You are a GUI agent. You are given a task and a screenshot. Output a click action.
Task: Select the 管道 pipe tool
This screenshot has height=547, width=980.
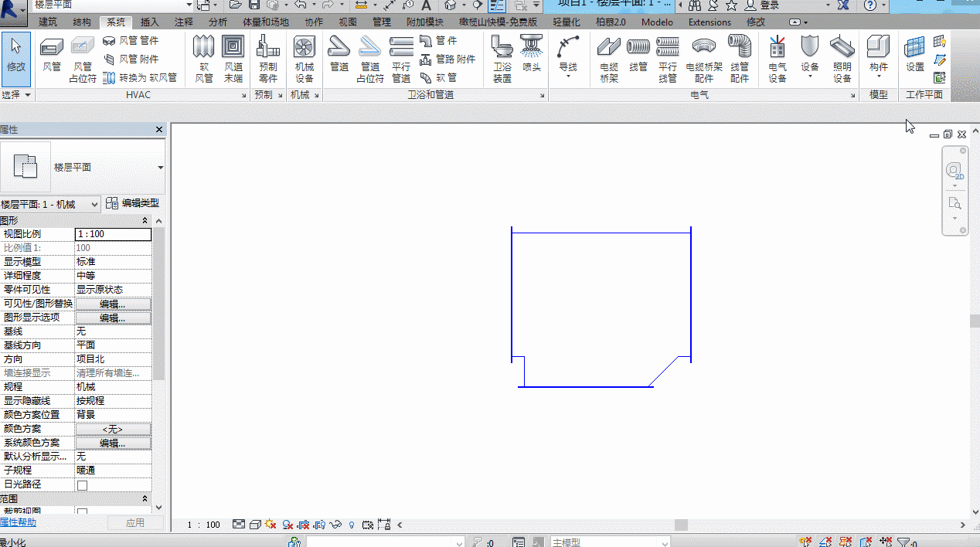339,55
